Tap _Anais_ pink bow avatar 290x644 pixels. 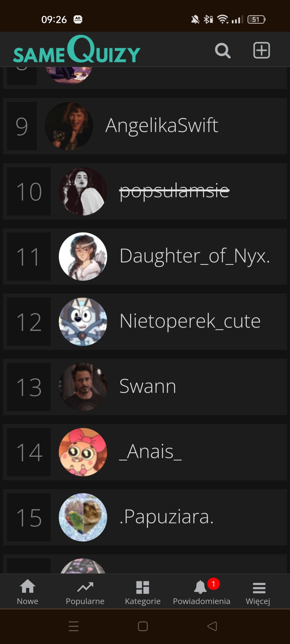pos(83,452)
